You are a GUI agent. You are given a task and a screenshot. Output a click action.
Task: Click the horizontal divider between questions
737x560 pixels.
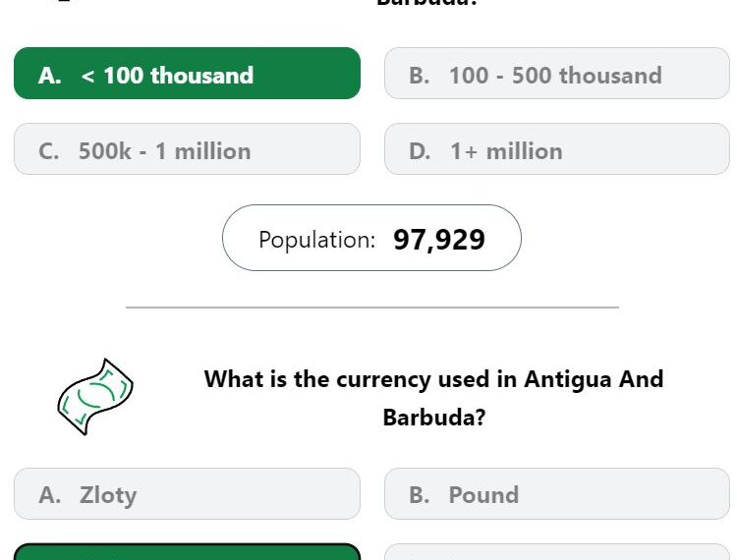coord(372,308)
